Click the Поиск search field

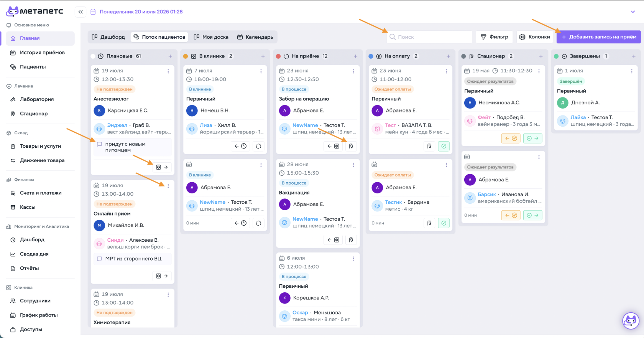429,37
